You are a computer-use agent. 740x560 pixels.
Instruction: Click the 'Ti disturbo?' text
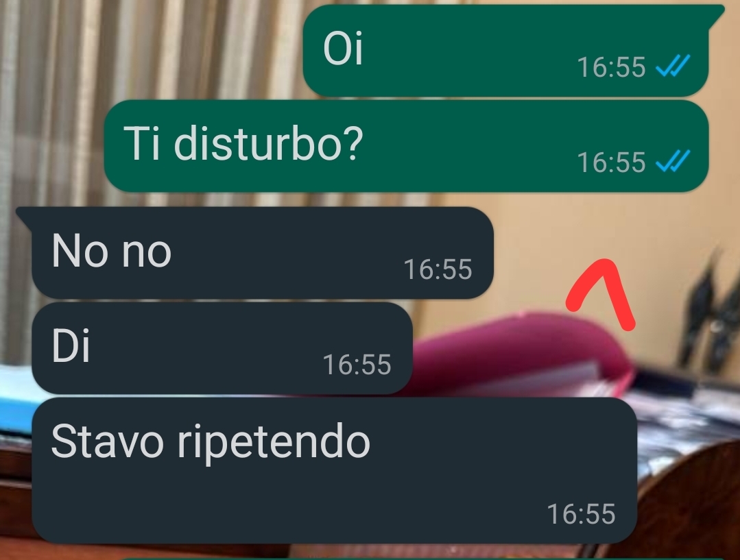click(243, 143)
